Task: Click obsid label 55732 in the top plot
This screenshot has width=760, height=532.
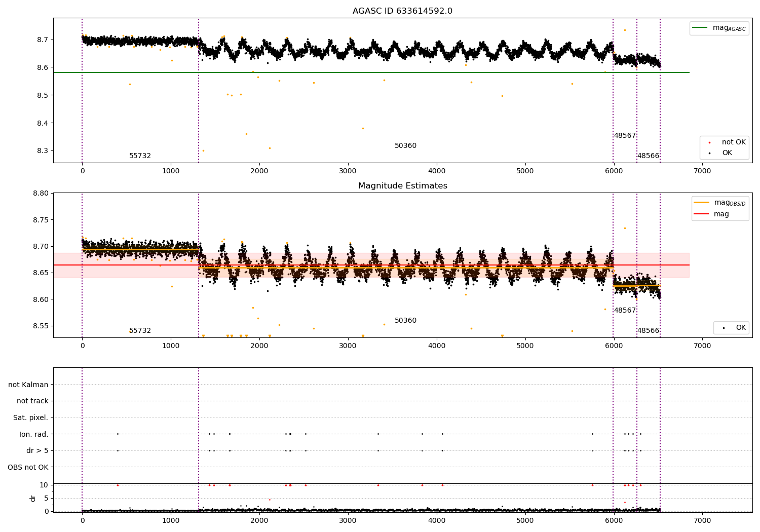Action: point(140,156)
